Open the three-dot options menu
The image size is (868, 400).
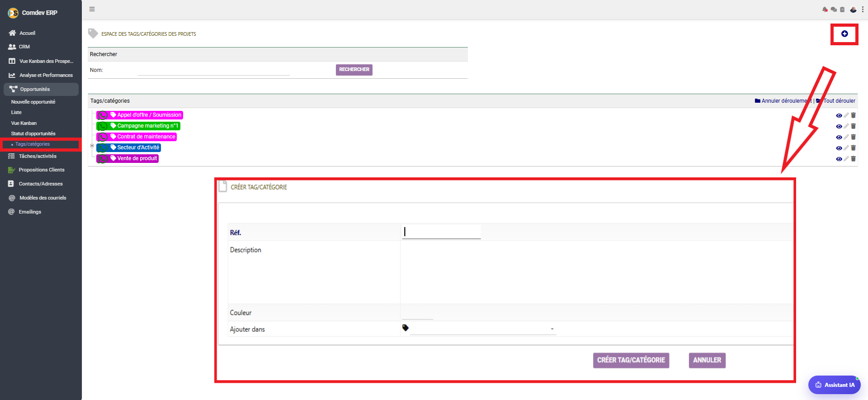pyautogui.click(x=863, y=9)
